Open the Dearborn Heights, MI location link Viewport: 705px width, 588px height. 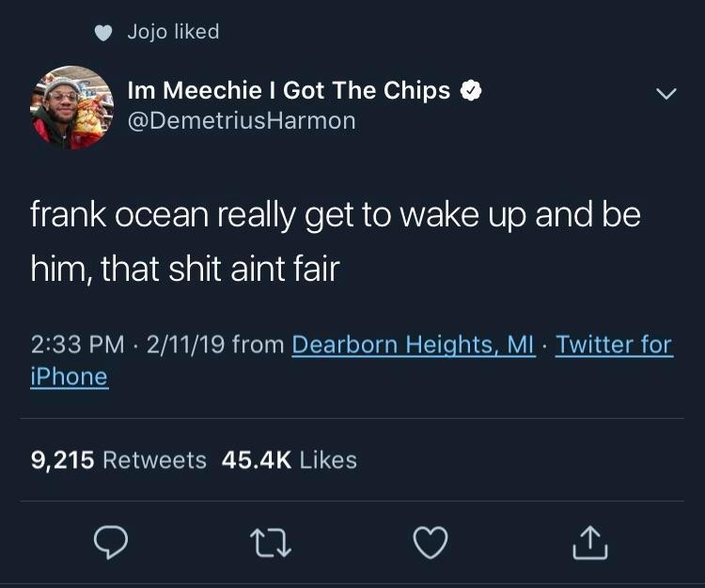pos(414,345)
